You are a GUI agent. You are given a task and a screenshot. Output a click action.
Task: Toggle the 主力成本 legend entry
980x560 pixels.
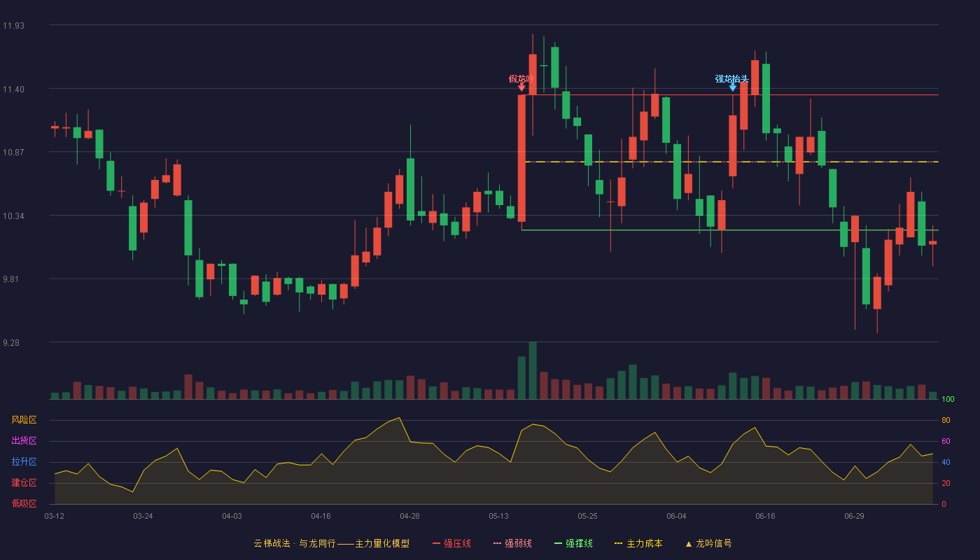point(638,543)
